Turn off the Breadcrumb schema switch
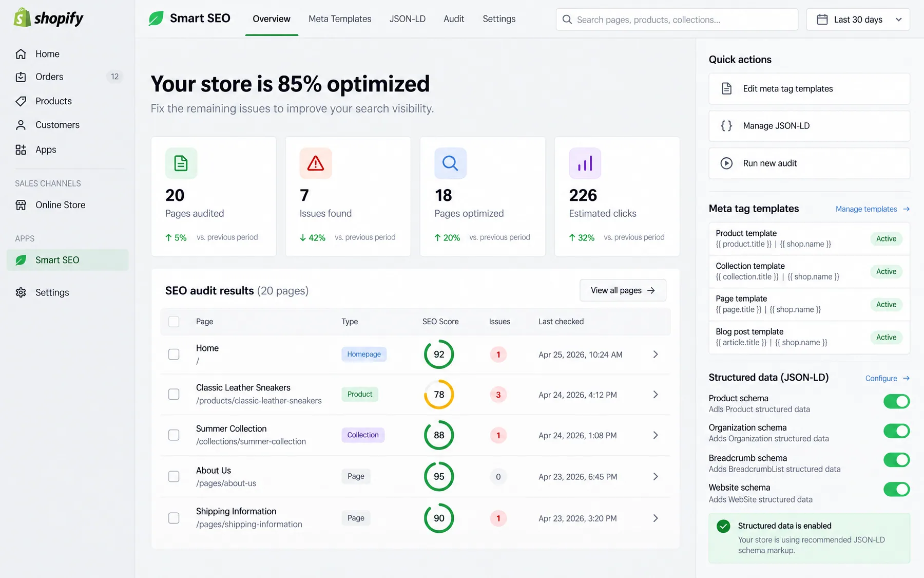 coord(896,460)
